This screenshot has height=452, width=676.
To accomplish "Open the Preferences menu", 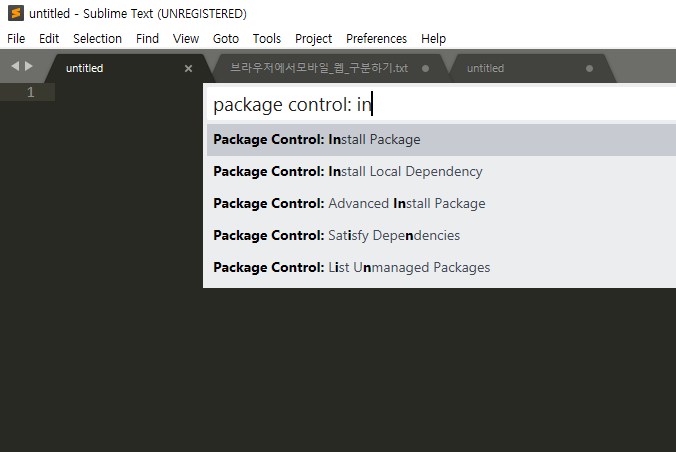I will coord(376,39).
